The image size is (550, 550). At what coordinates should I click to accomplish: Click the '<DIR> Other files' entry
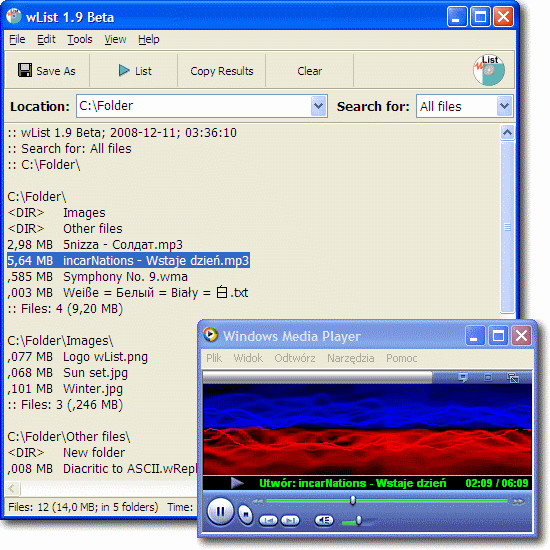tap(65, 229)
